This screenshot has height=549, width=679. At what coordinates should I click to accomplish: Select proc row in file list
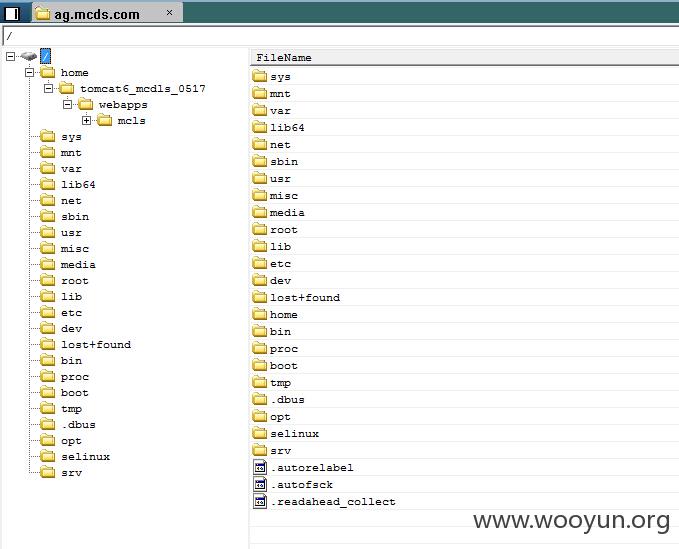[x=464, y=349]
